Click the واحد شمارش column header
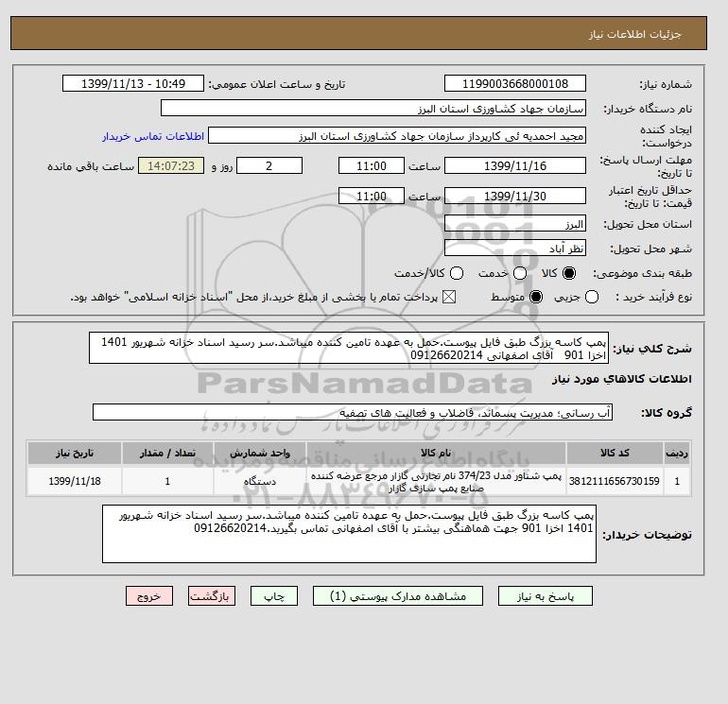 click(260, 453)
